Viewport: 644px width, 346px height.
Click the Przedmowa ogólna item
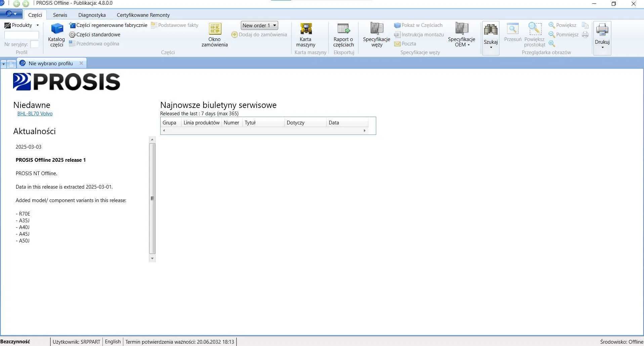pos(94,44)
